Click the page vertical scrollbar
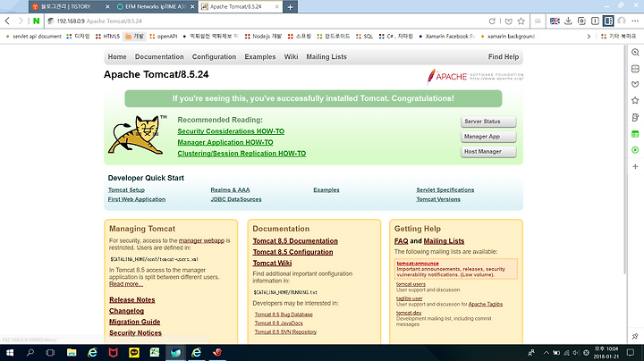 click(x=624, y=160)
